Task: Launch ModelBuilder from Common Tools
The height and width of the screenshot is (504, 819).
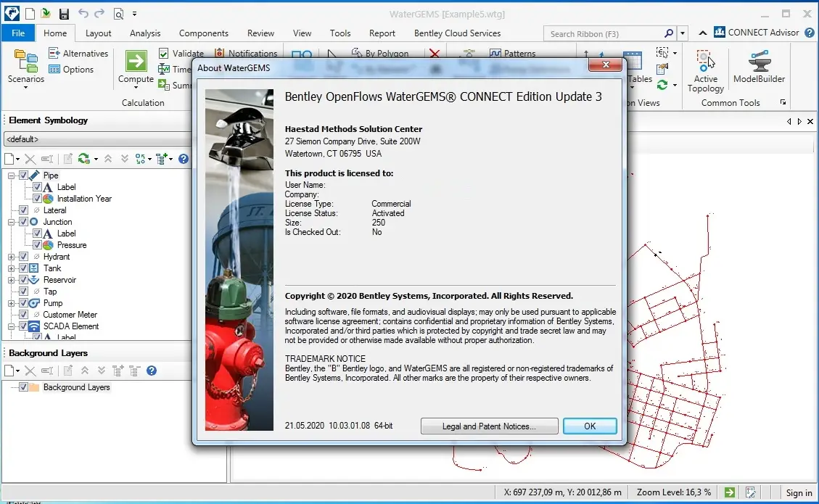Action: click(x=759, y=67)
